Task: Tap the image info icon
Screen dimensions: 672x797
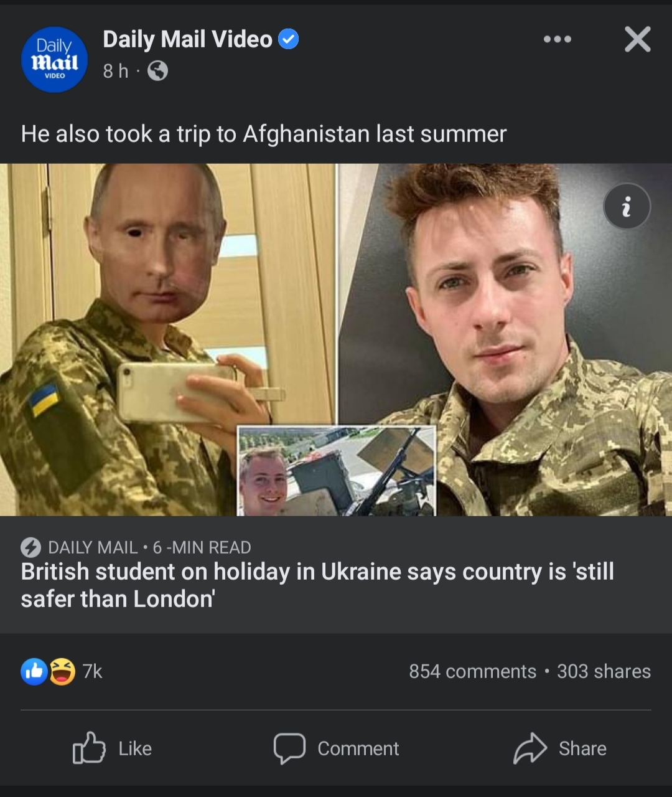Action: [627, 206]
